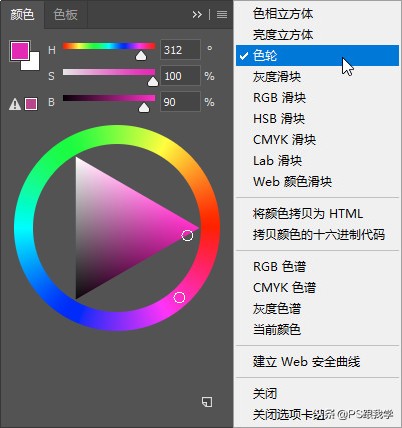Image resolution: width=402 pixels, height=428 pixels.
Task: Click the S saturation slider bar
Action: click(109, 72)
